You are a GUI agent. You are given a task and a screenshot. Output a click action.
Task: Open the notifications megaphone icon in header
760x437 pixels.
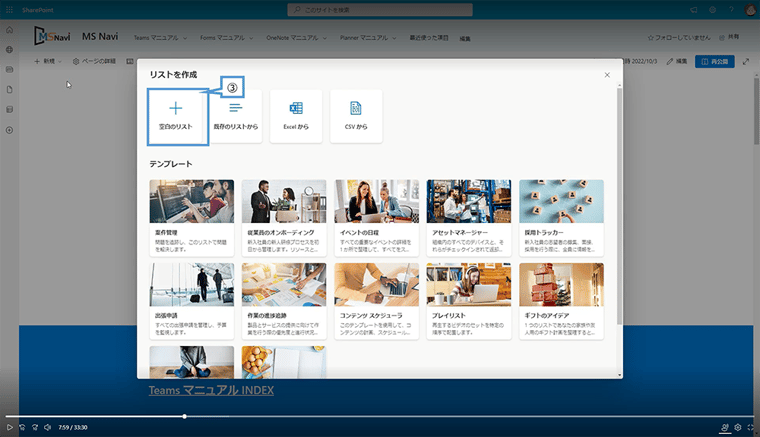pyautogui.click(x=694, y=10)
